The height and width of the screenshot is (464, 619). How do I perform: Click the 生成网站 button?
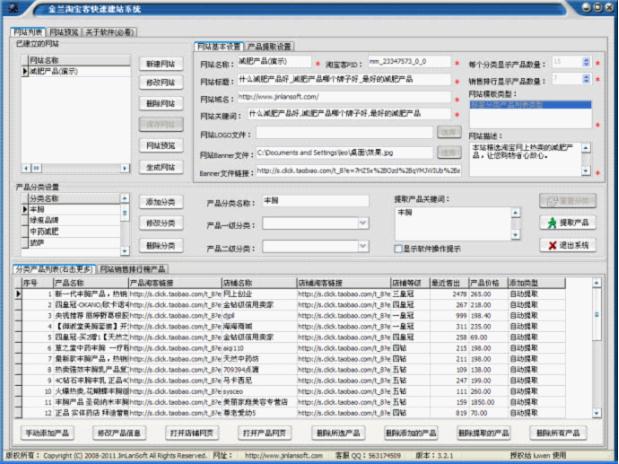tap(161, 167)
